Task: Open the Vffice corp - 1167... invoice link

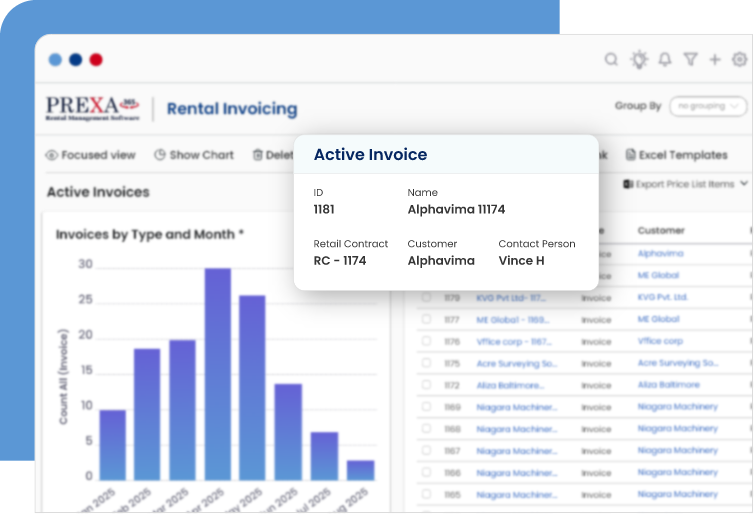Action: (x=514, y=342)
